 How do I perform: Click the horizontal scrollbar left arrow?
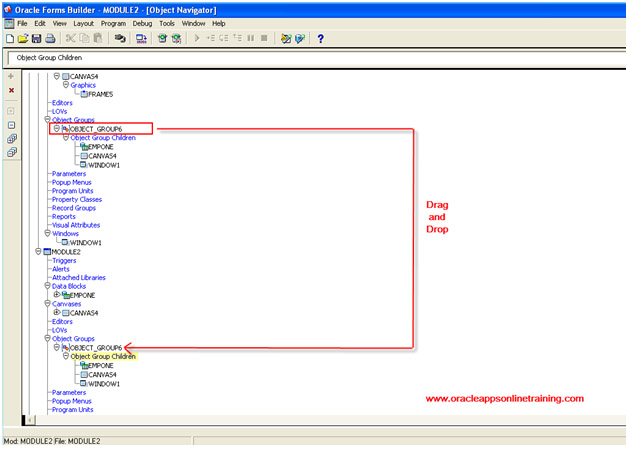click(x=30, y=420)
